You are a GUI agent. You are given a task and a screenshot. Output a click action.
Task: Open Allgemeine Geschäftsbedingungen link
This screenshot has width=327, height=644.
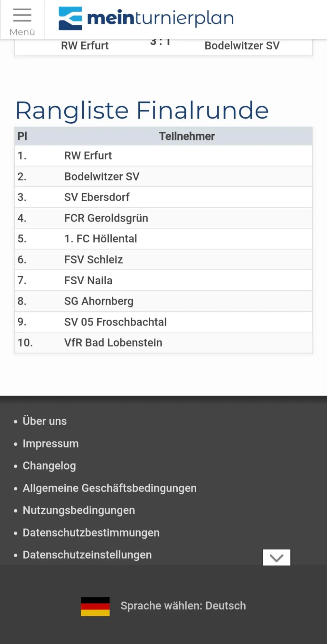(109, 488)
